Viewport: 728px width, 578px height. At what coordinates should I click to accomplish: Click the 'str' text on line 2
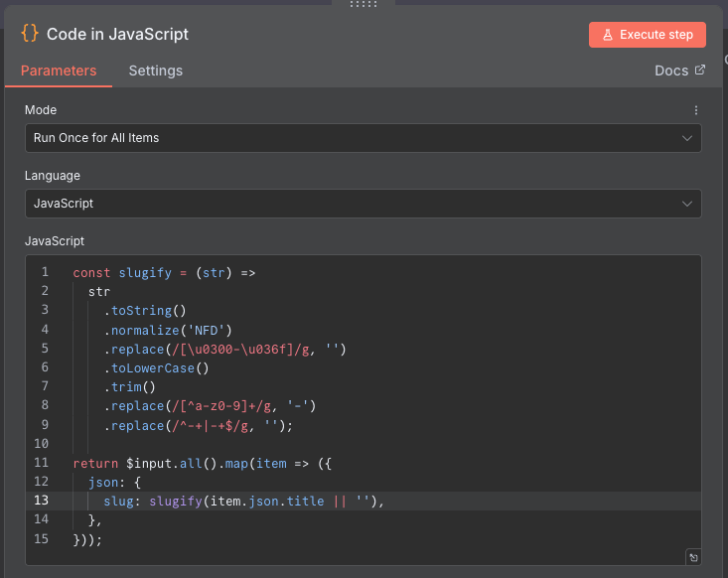(x=99, y=292)
